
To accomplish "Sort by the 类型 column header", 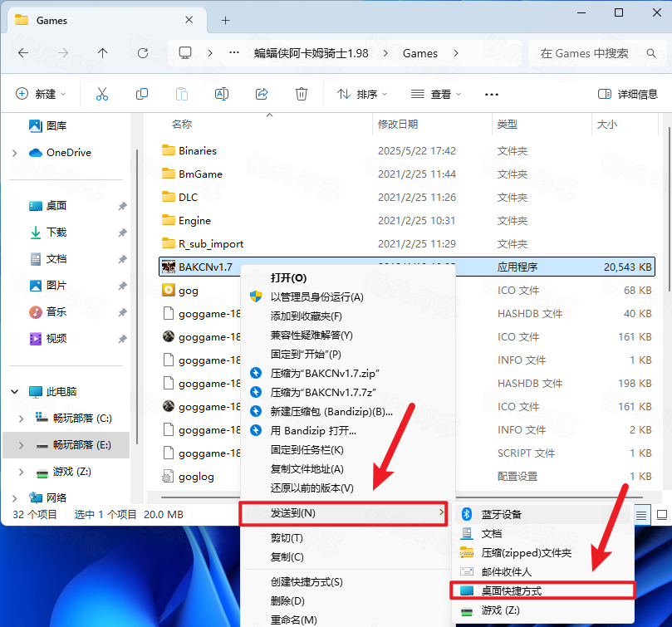I will 508,125.
